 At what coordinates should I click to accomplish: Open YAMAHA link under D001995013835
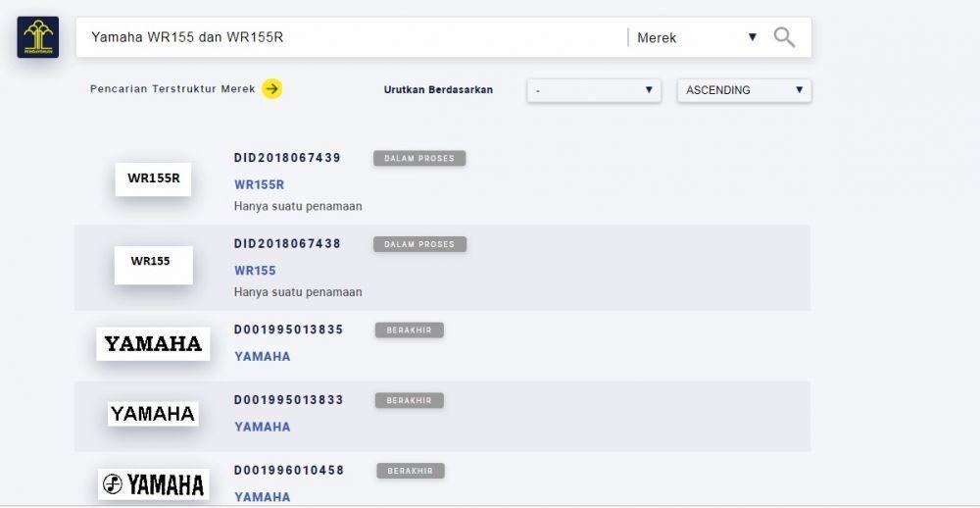263,356
